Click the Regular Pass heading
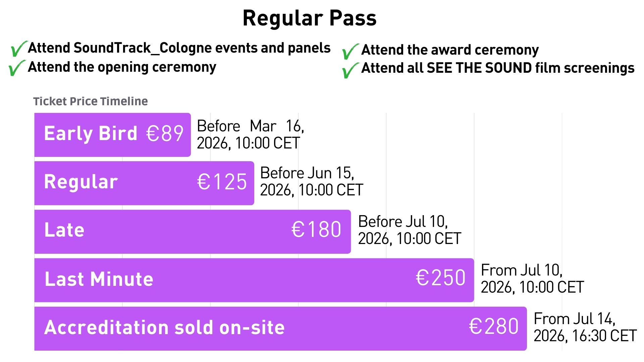Viewport: 644px width, 362px height. [x=309, y=18]
